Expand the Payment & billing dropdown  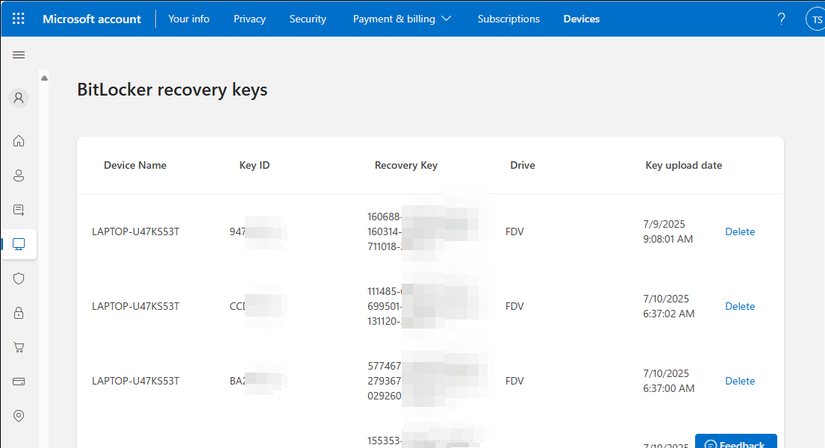point(402,19)
